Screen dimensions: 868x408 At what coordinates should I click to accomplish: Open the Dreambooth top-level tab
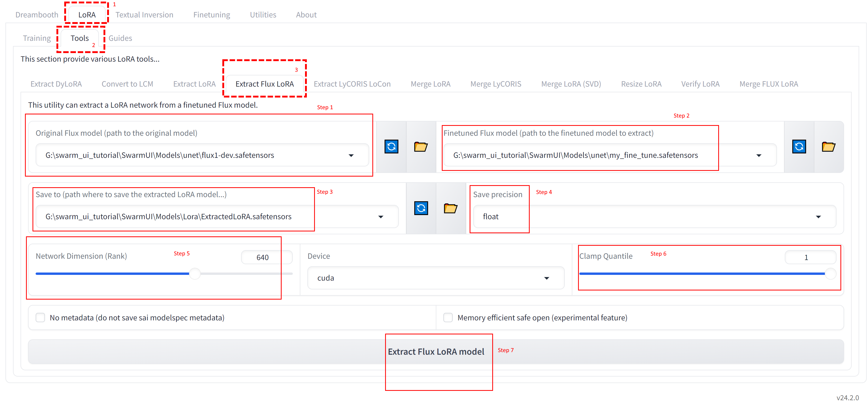37,15
